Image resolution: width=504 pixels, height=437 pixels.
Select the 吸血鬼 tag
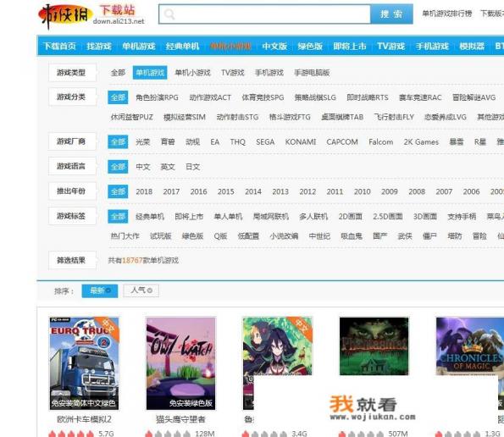tap(352, 236)
